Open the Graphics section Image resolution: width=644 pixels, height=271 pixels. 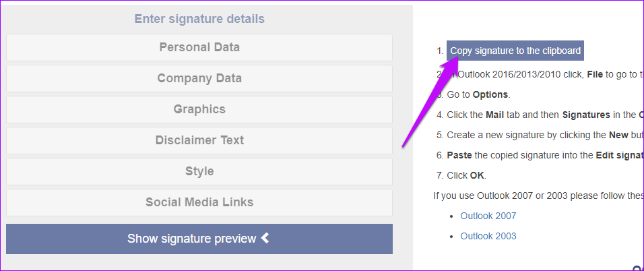(x=199, y=109)
